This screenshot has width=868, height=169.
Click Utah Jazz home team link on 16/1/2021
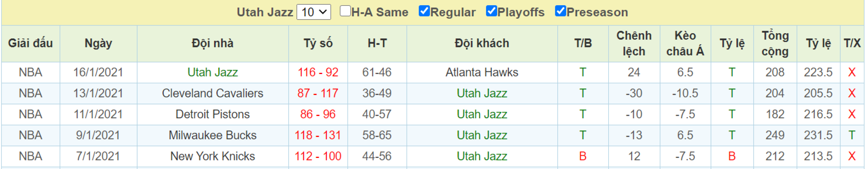(x=213, y=72)
